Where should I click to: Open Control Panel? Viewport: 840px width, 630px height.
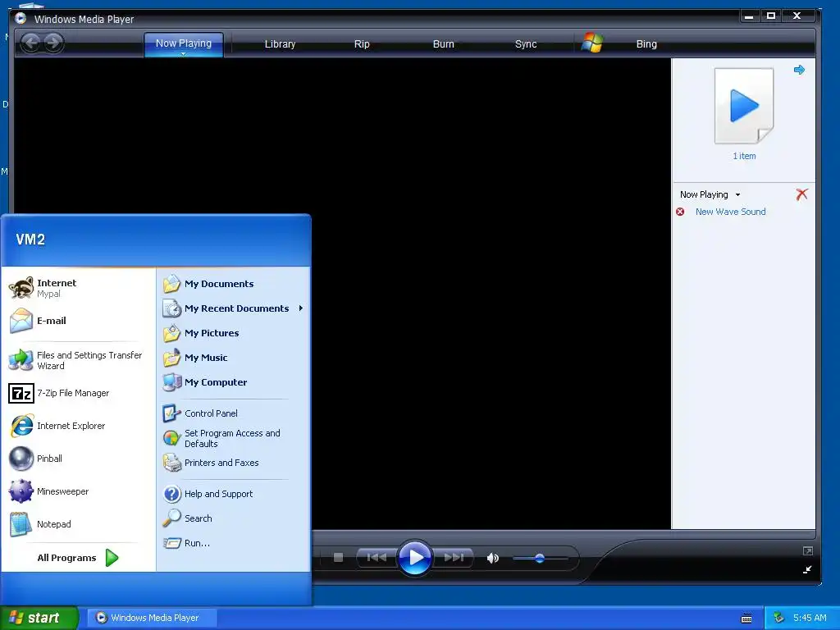click(x=234, y=413)
